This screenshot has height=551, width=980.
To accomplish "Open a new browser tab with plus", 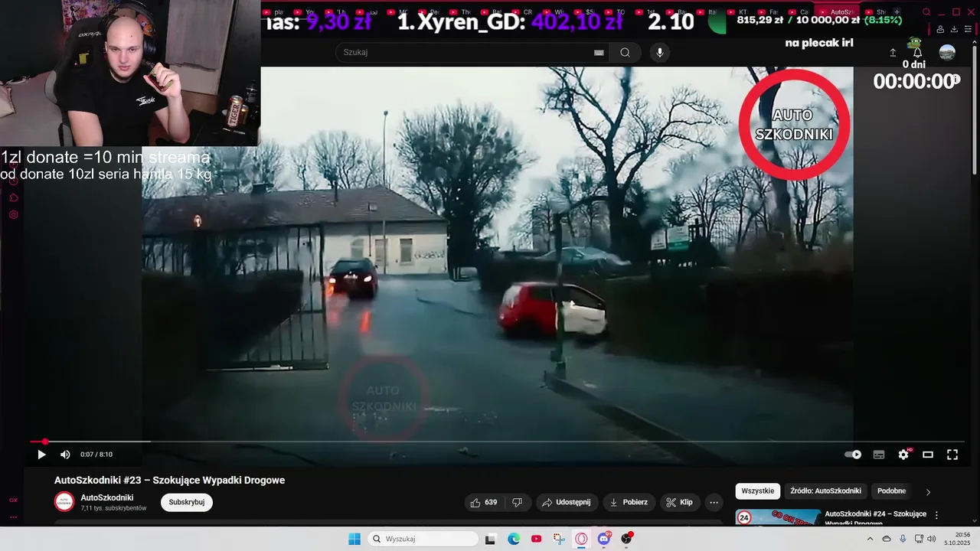I will coord(897,12).
